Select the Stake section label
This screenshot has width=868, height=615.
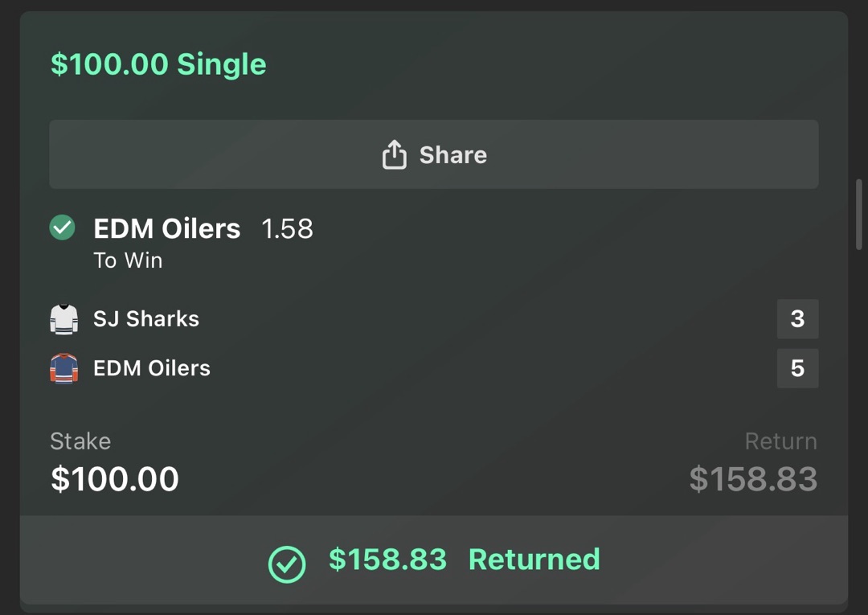(80, 441)
